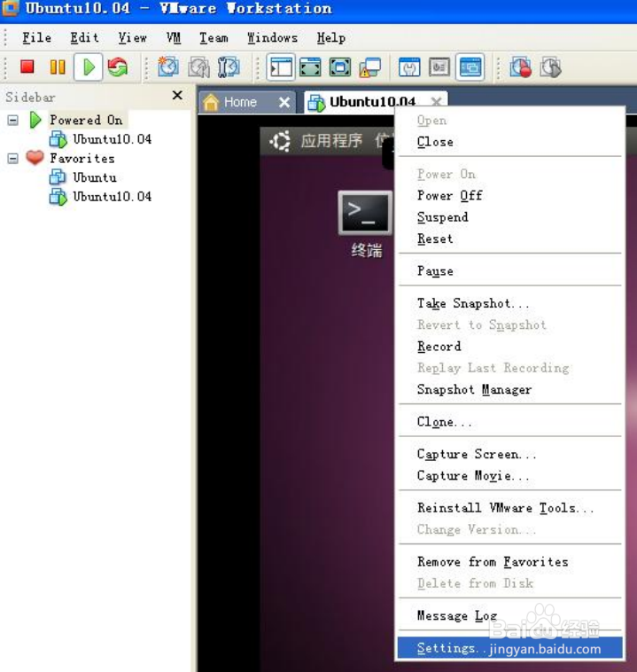Screen dimensions: 637x672
Task: Click the Console view toolbar icon
Action: tap(470, 66)
